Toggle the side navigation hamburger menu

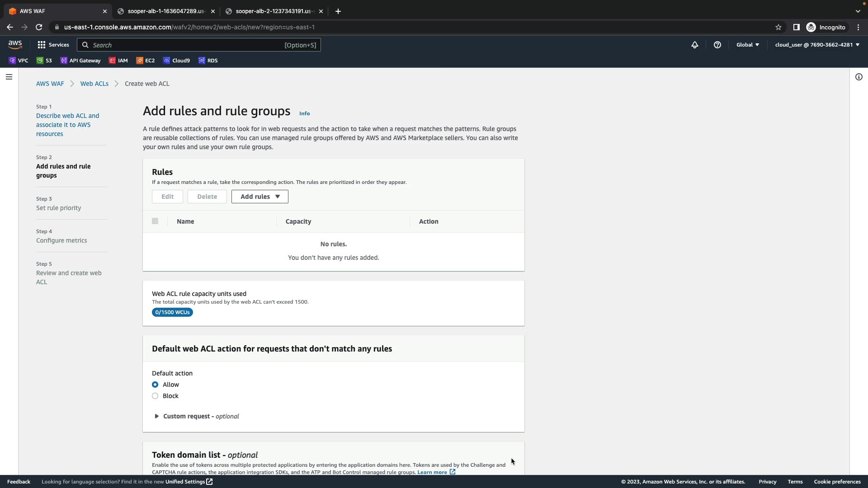[x=9, y=77]
